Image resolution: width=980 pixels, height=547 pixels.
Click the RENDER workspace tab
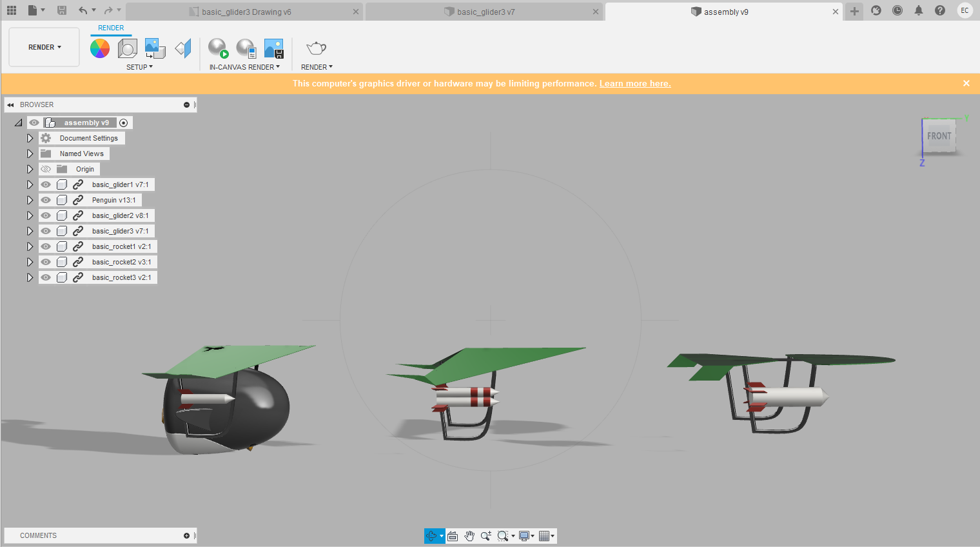coord(111,28)
